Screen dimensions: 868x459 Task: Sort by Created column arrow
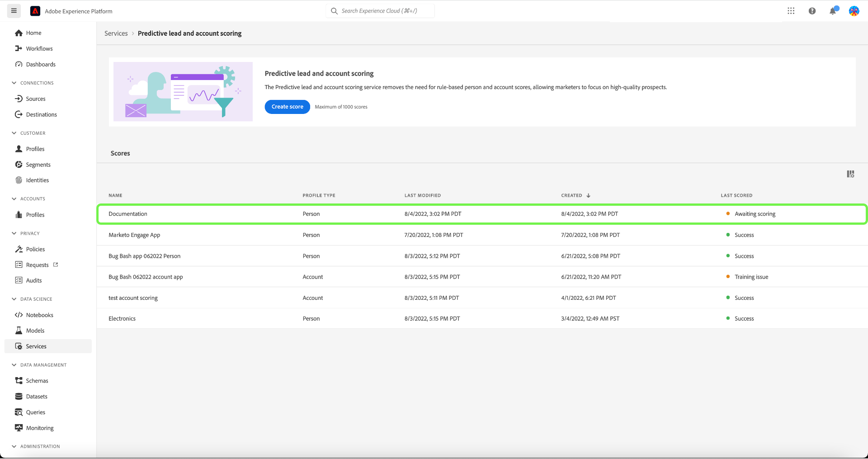coord(588,195)
